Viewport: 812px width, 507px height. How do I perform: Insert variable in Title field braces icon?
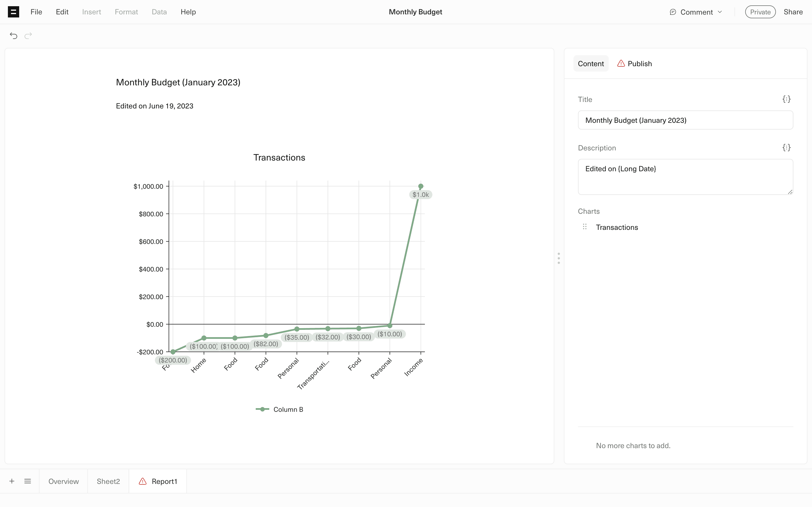pos(786,99)
